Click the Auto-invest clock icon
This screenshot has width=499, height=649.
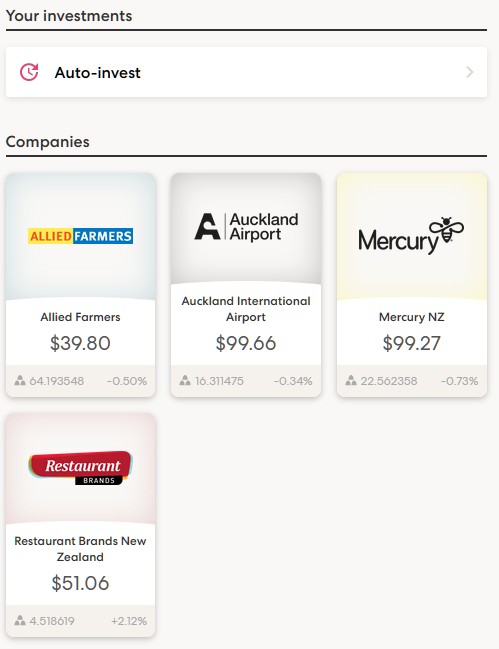[x=29, y=72]
